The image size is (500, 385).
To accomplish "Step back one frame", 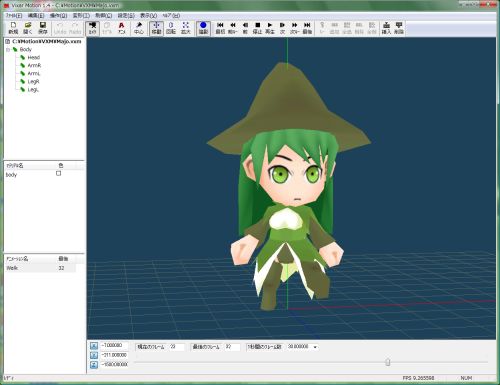I will click(x=245, y=28).
